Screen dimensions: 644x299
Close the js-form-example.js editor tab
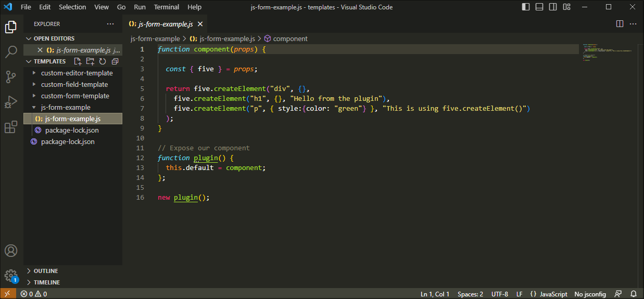[200, 24]
